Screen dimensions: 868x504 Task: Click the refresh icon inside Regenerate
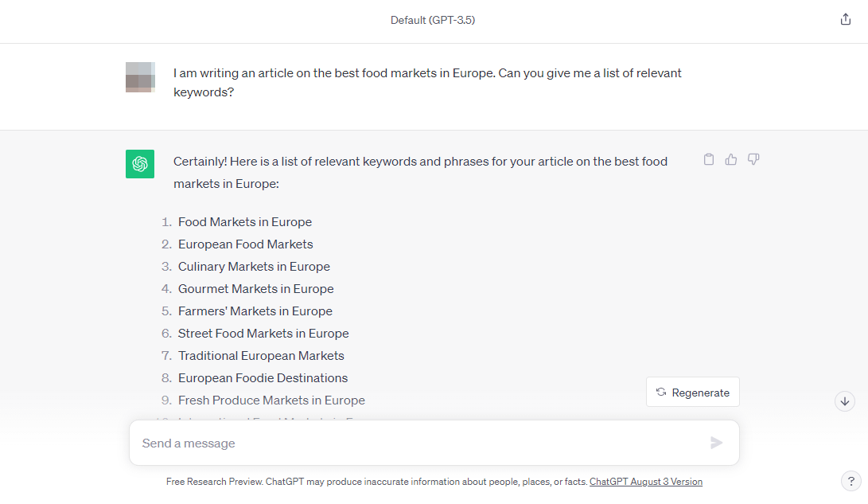pos(662,392)
